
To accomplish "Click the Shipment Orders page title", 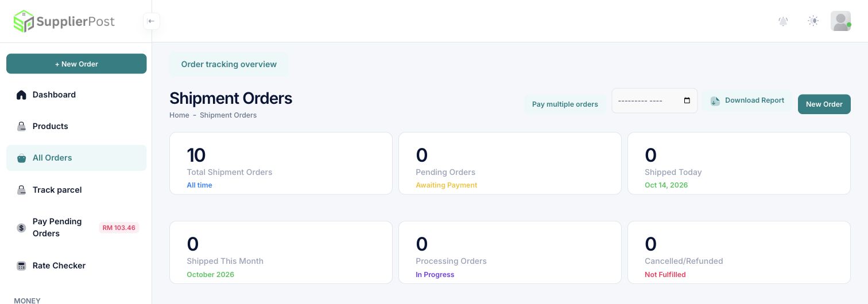I will (231, 98).
